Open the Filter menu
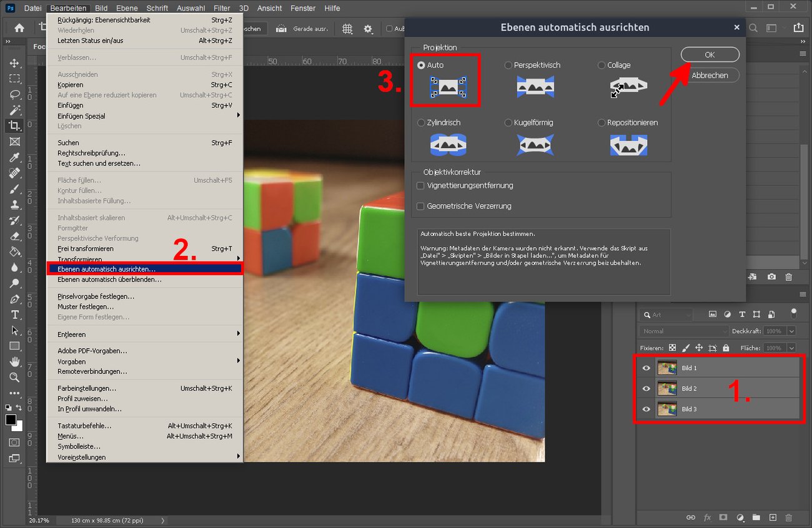812x528 pixels. pyautogui.click(x=222, y=8)
